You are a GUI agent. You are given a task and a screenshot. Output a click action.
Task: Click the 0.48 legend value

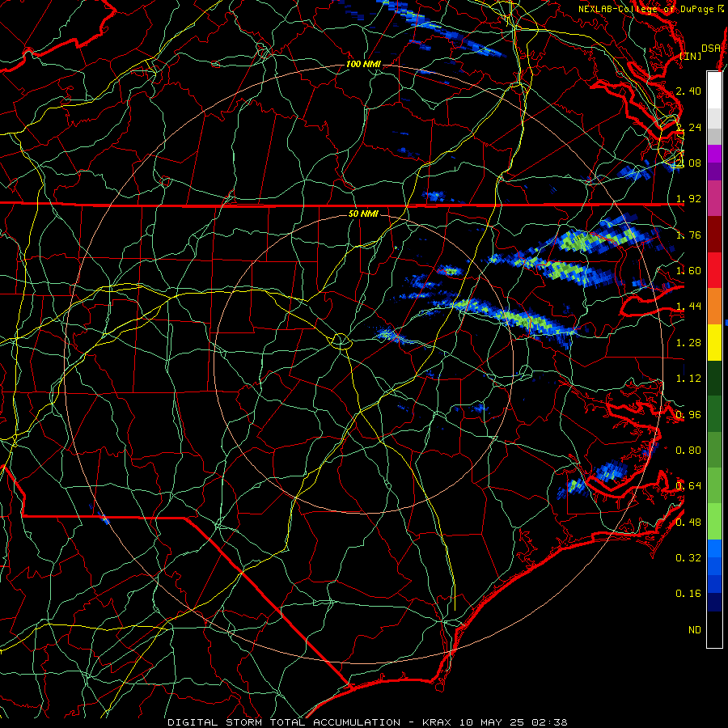pyautogui.click(x=688, y=523)
